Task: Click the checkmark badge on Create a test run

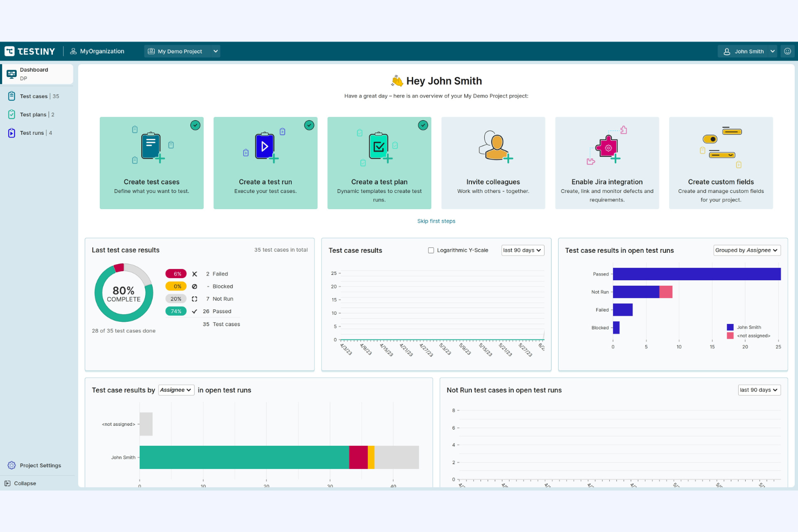Action: coord(309,125)
